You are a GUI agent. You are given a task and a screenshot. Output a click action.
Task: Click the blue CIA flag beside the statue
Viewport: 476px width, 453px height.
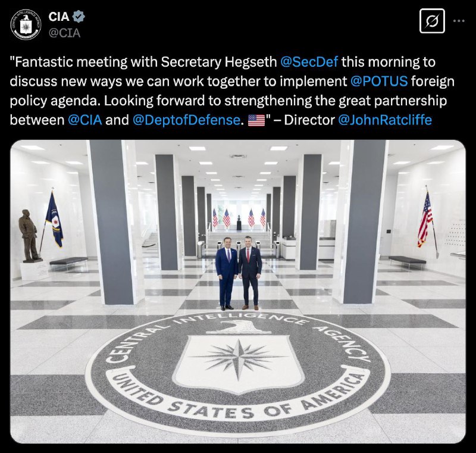click(x=54, y=219)
